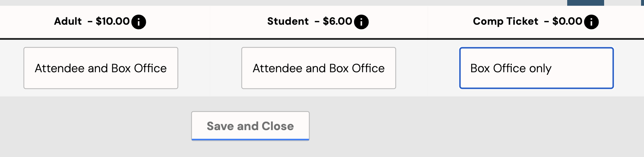Expand the Student ticket availability dropdown
Image resolution: width=644 pixels, height=157 pixels.
click(319, 68)
